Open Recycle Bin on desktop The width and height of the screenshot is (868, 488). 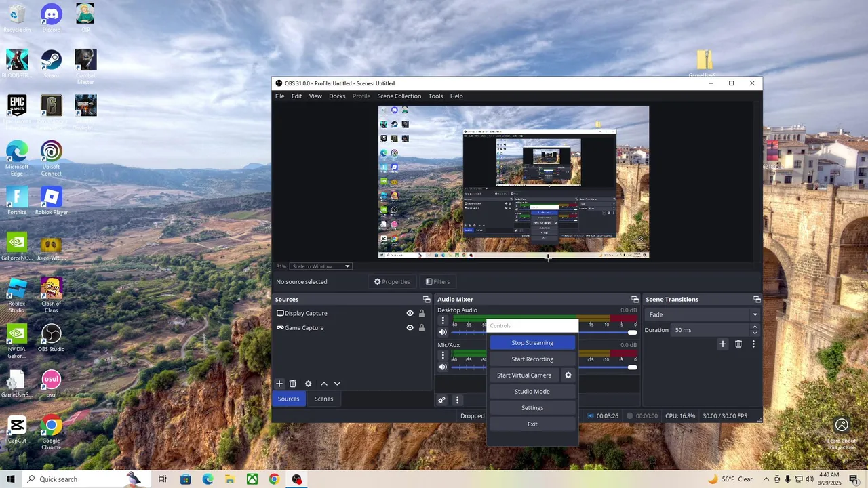[x=17, y=18]
